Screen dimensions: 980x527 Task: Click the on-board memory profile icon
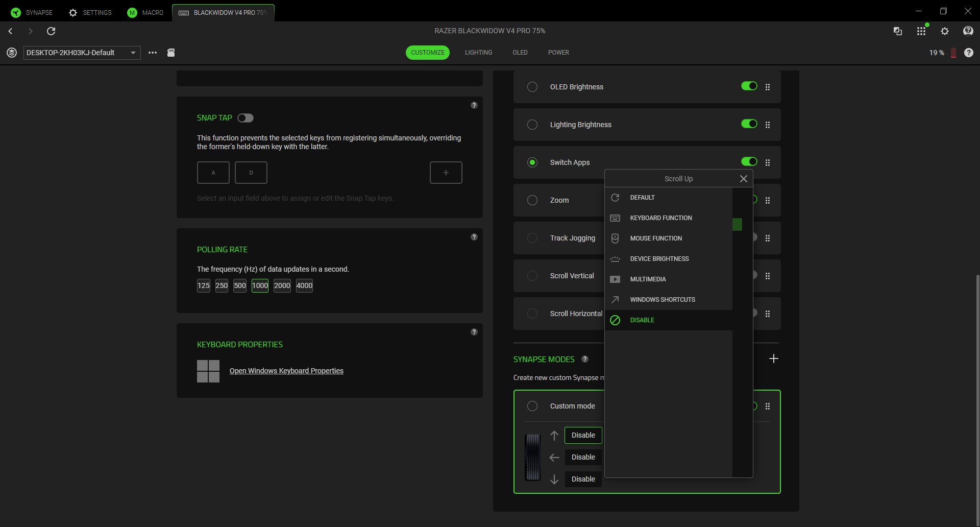coord(171,53)
